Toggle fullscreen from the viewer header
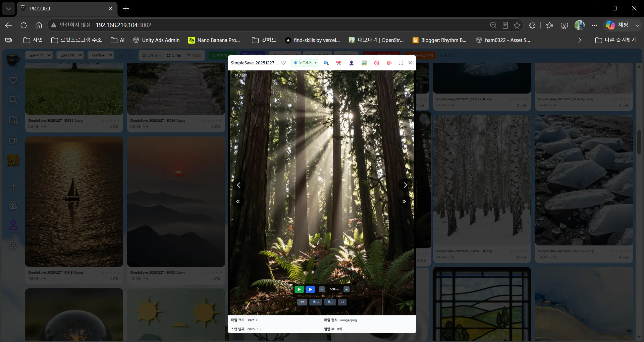The image size is (644, 342). pyautogui.click(x=401, y=63)
